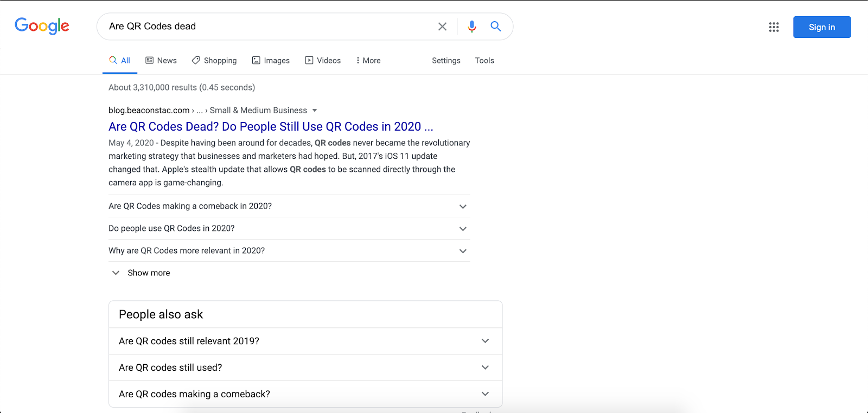
Task: Start voice search with the microphone icon
Action: click(x=472, y=27)
